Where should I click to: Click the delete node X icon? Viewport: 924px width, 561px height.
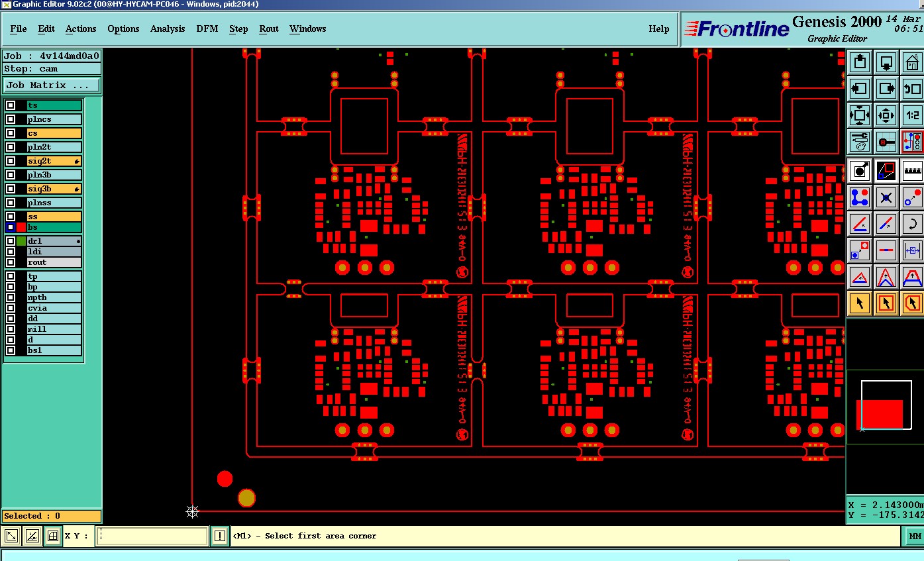[886, 197]
